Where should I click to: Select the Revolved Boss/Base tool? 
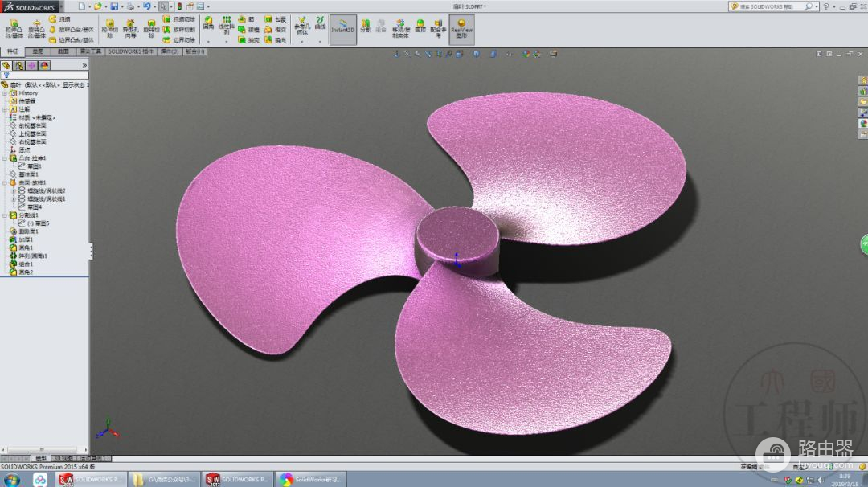pyautogui.click(x=36, y=27)
